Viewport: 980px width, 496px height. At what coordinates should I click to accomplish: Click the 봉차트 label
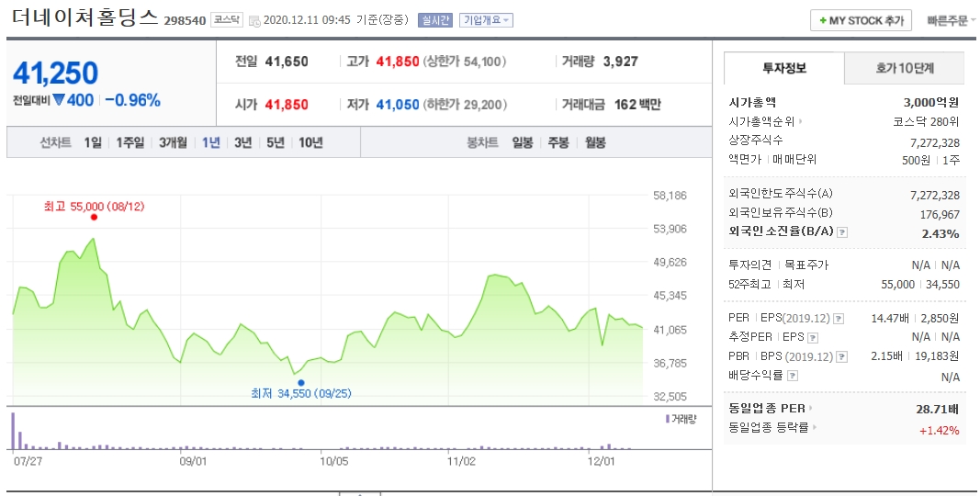pos(482,142)
